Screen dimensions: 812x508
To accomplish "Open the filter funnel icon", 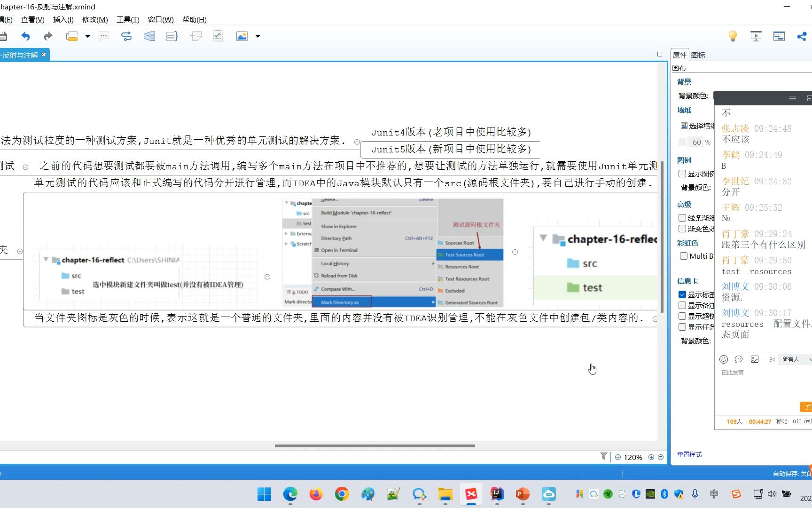I will coord(604,457).
